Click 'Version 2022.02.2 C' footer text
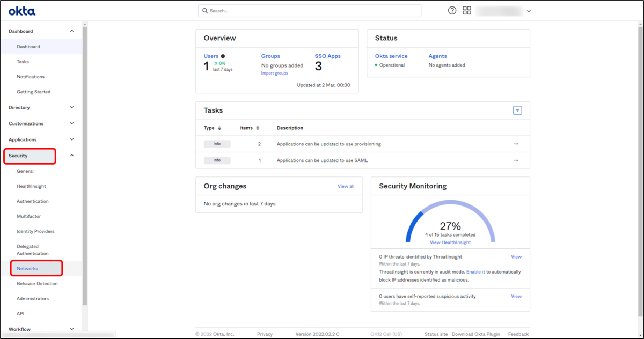This screenshot has width=644, height=339. click(318, 334)
